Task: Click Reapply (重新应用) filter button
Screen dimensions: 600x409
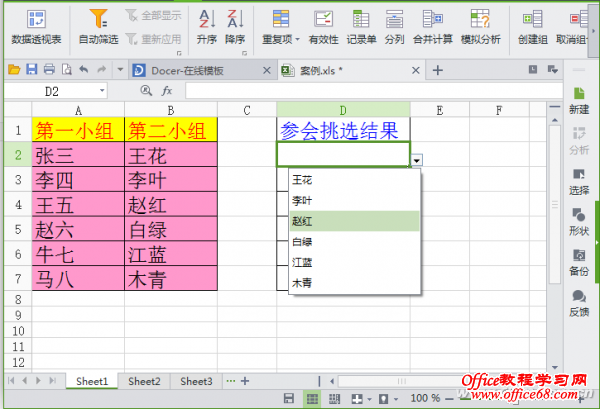Action: click(153, 39)
